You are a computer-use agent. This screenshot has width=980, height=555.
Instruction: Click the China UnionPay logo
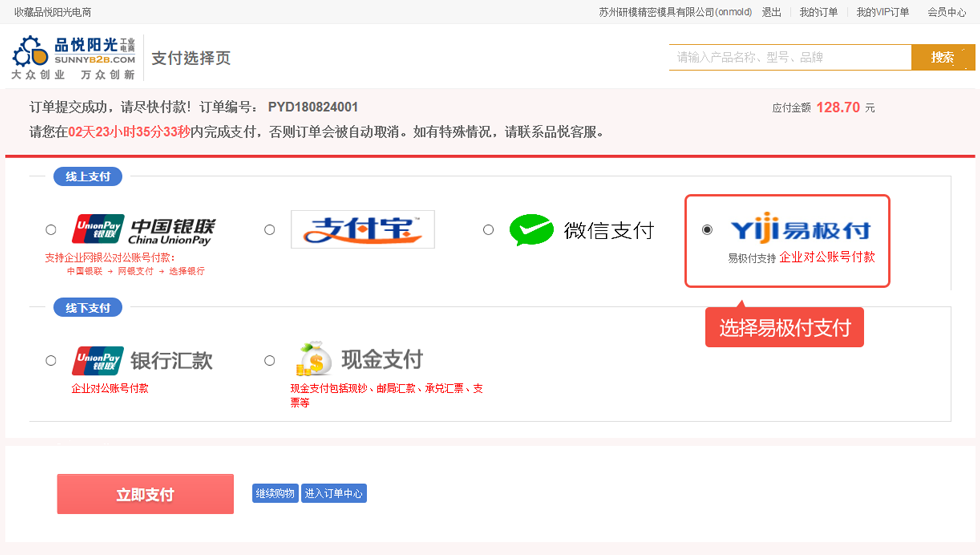pyautogui.click(x=144, y=229)
